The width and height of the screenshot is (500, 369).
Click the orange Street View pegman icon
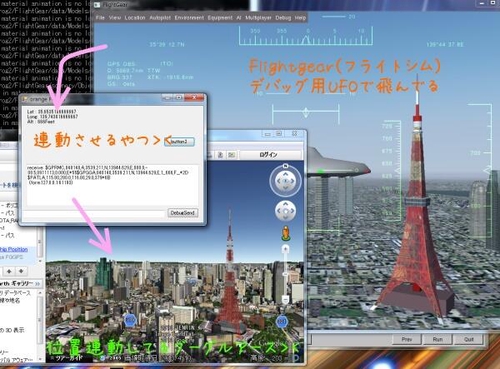(285, 233)
